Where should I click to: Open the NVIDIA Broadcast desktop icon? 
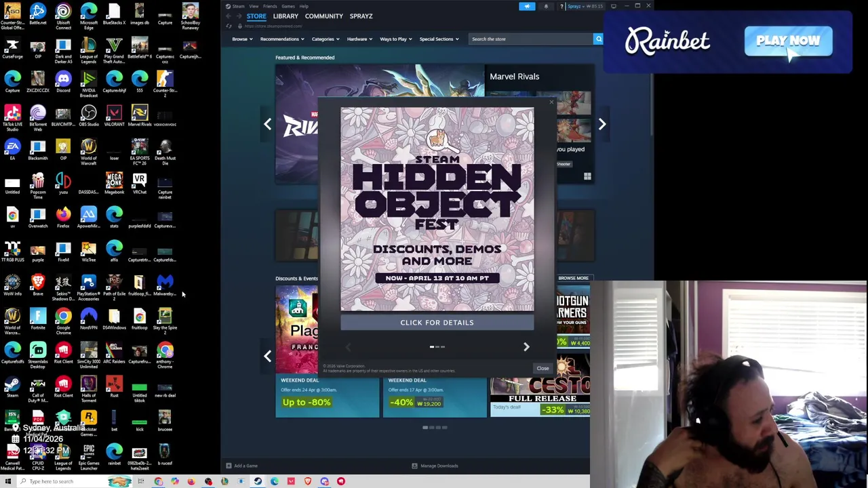coord(89,84)
